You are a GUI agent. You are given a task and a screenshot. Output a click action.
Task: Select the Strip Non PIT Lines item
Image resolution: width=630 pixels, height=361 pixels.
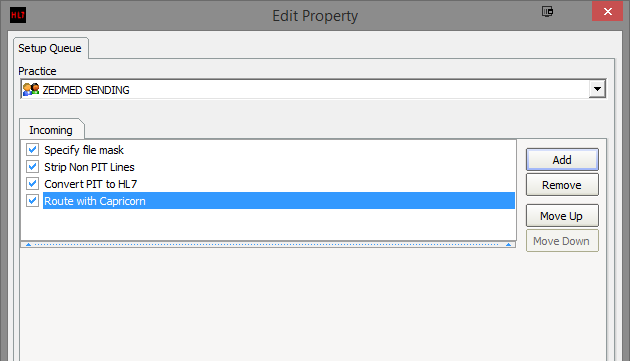click(89, 167)
